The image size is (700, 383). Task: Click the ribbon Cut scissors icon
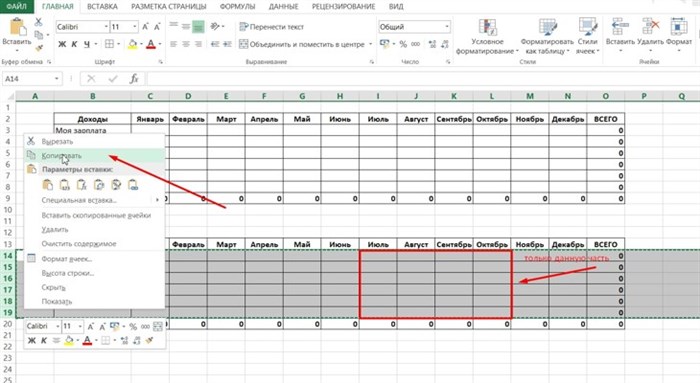(x=38, y=22)
